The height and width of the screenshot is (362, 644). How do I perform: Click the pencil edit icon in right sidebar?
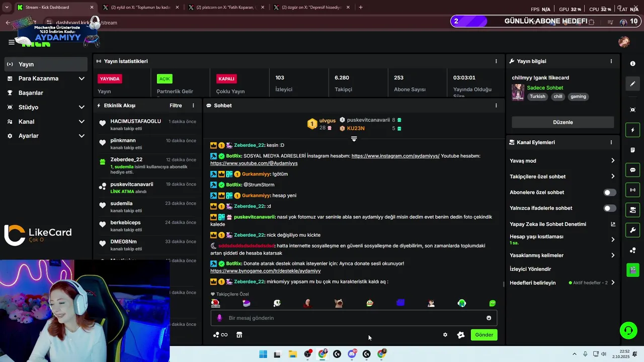tap(633, 83)
